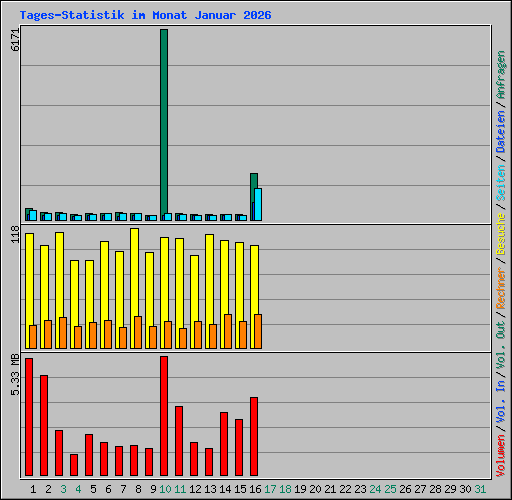Click the red Volumen bar for day 1
This screenshot has height=500, width=512.
click(29, 417)
